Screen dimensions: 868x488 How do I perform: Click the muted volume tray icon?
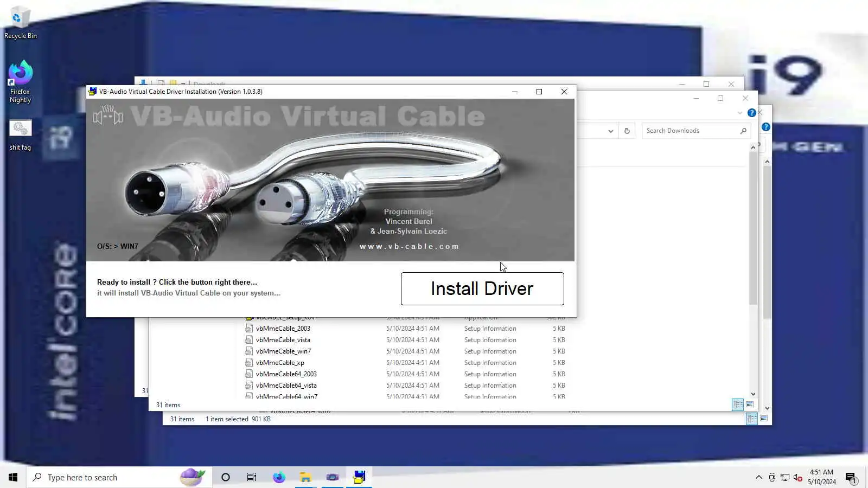coord(798,477)
